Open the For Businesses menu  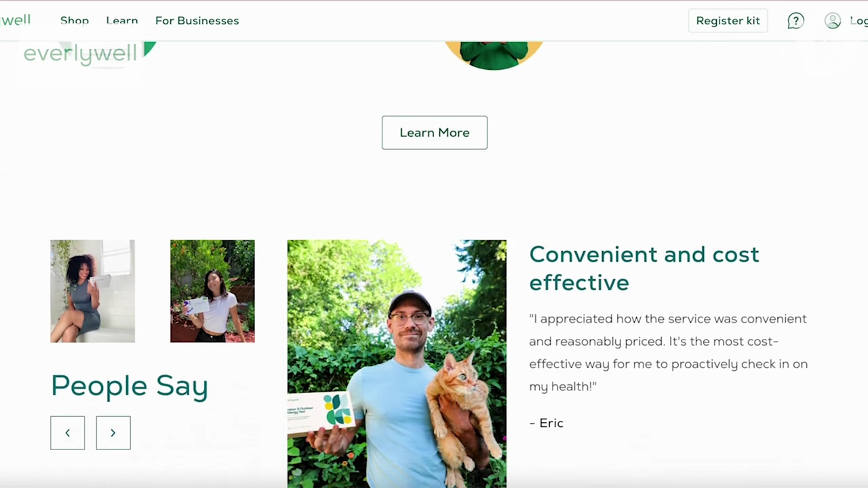click(x=197, y=20)
